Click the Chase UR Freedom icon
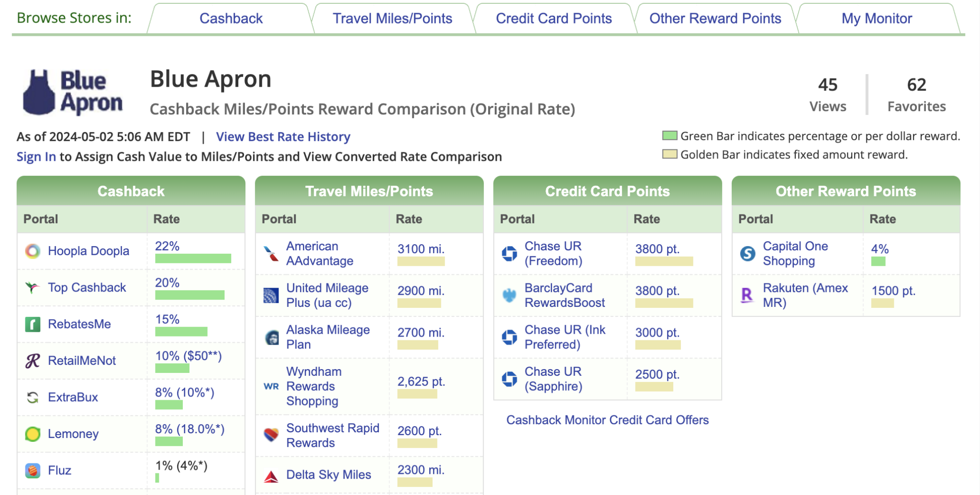Screen dimensions: 980x495 tap(509, 253)
